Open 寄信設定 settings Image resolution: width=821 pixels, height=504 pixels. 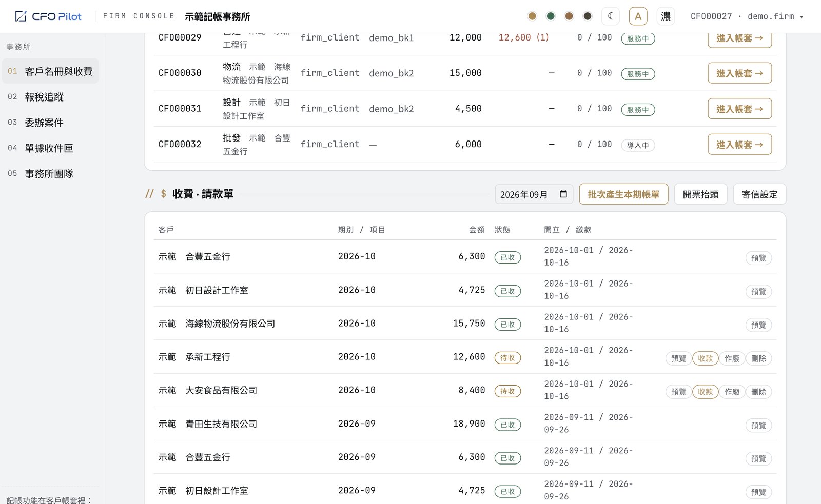[x=759, y=194]
